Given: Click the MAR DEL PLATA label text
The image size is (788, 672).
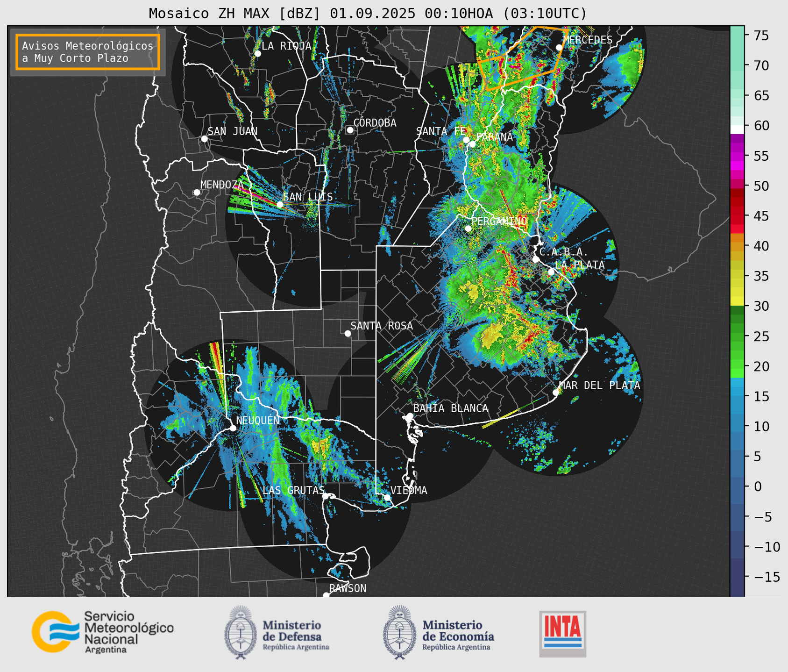Looking at the screenshot, I should pos(600,386).
